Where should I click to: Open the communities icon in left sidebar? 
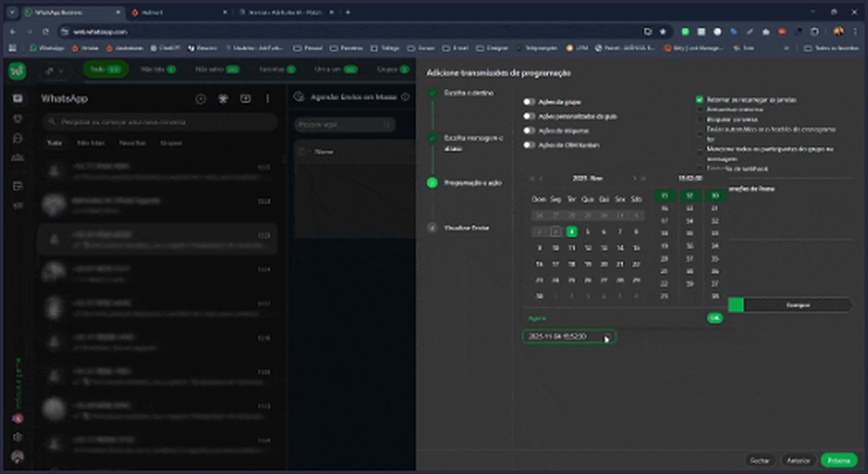17,157
